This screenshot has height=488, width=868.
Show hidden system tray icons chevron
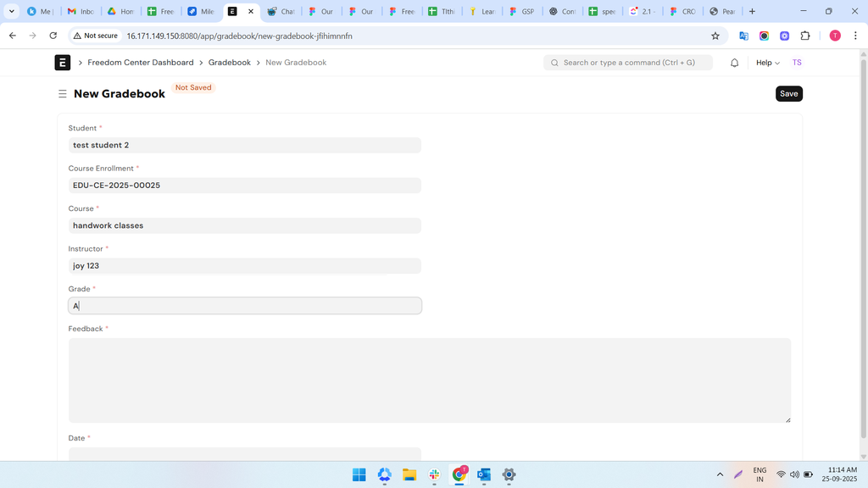click(x=721, y=474)
